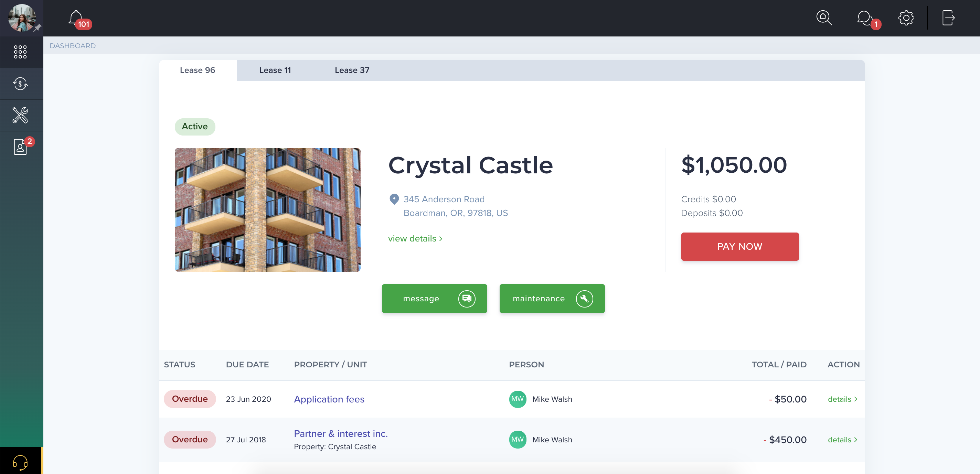This screenshot has width=980, height=474.
Task: Click the Crystal Castle heading
Action: [470, 165]
